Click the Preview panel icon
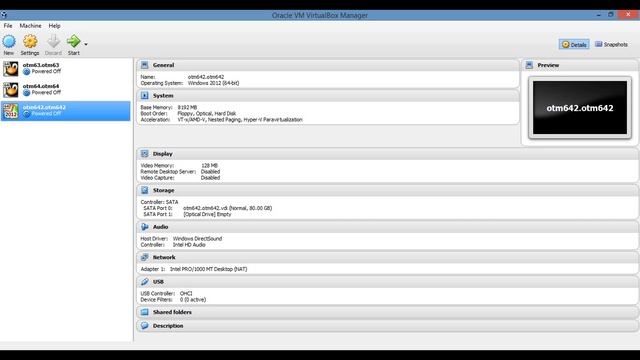Viewport: 640px width, 360px height. click(529, 65)
